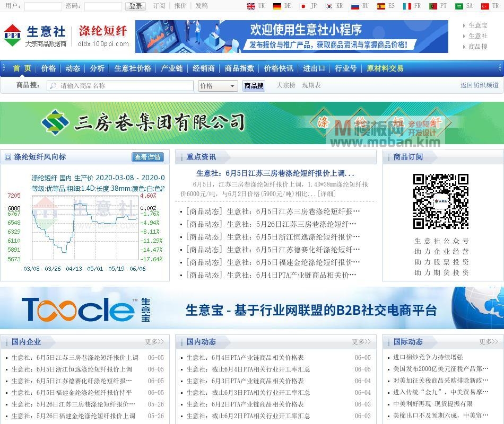Open the 价格 search-type dropdown
The image size is (504, 424).
(218, 86)
